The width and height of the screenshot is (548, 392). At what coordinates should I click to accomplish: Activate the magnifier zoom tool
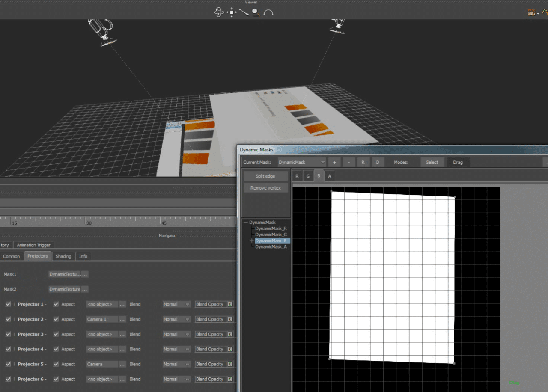[256, 12]
